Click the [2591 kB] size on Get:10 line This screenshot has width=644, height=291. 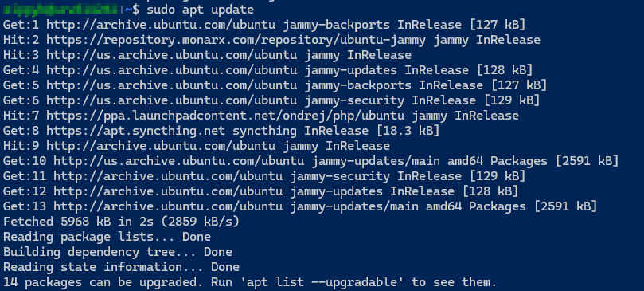[587, 161]
